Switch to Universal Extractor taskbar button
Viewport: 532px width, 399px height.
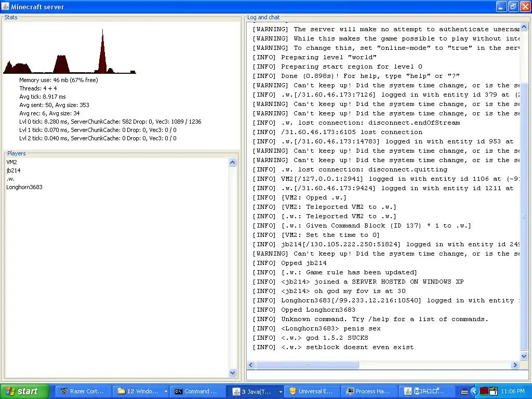tap(312, 391)
